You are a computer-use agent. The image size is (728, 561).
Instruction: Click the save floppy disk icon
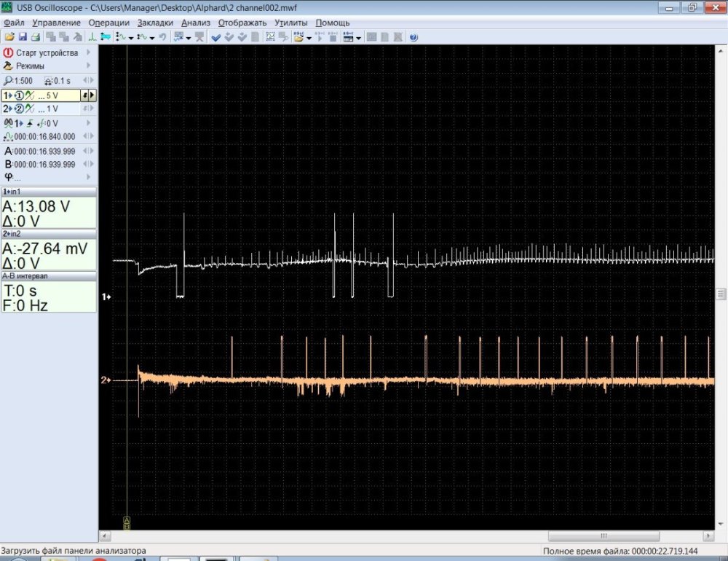point(23,37)
